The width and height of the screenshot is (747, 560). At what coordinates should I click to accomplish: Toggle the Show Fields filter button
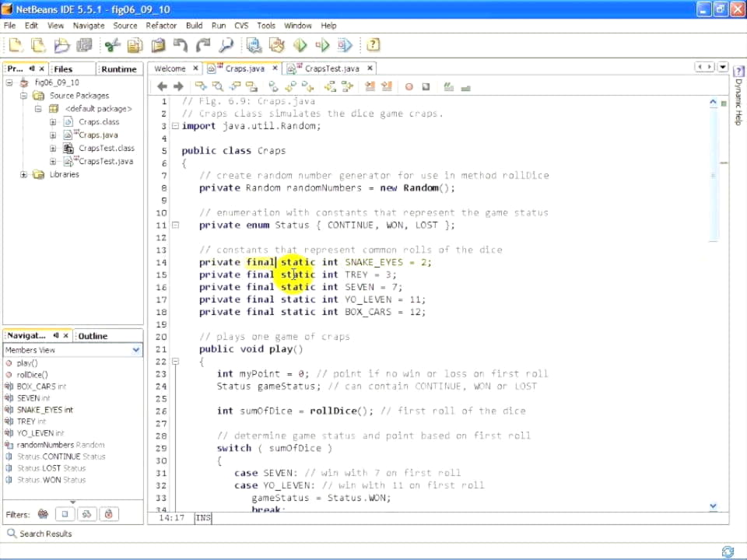click(65, 514)
